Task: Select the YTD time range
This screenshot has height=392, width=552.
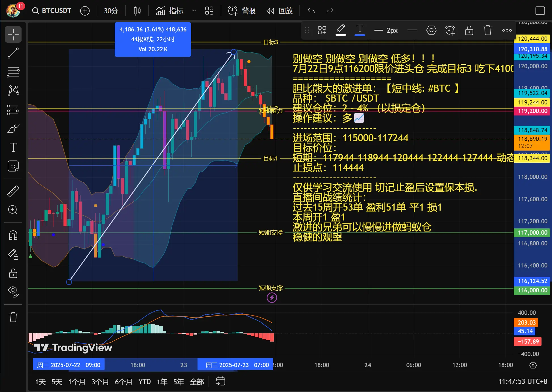Action: point(145,382)
